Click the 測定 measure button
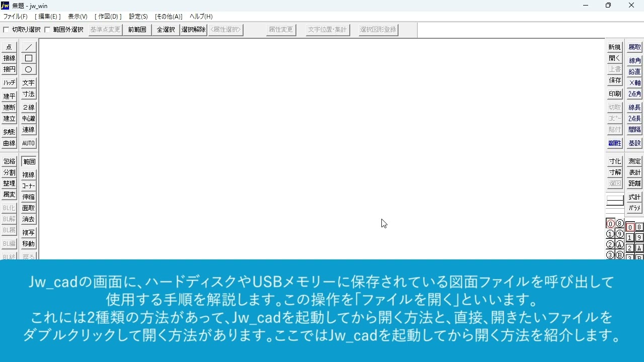The width and height of the screenshot is (644, 362). (635, 161)
